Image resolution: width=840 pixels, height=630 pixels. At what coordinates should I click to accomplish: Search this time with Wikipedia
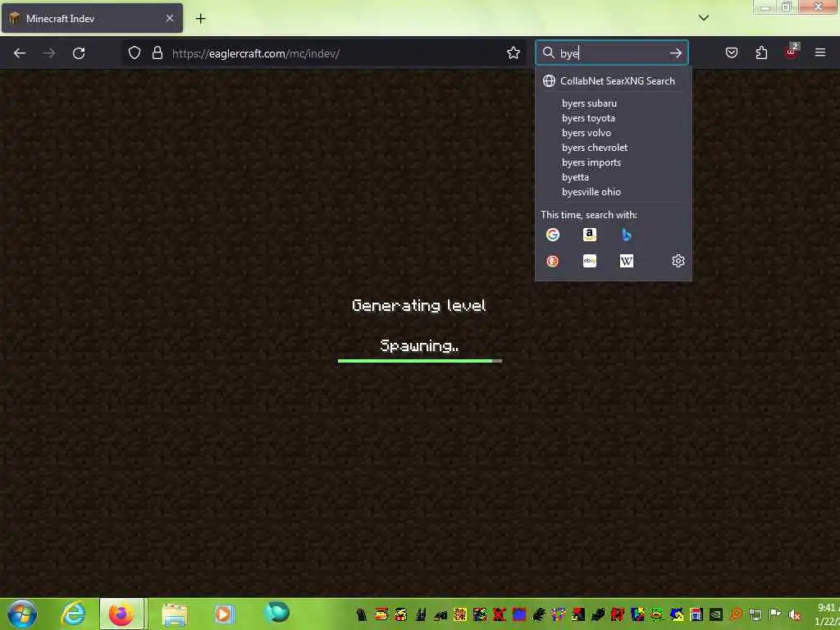click(626, 261)
